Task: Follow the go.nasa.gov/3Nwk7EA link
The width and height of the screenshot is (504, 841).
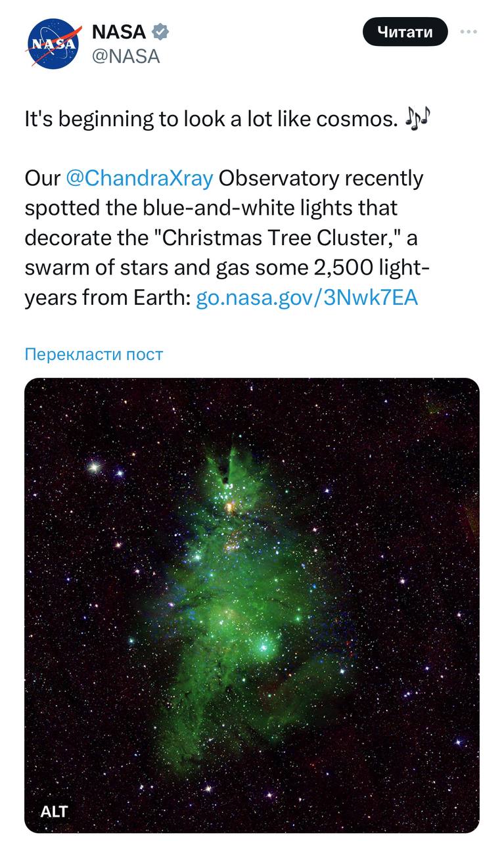Action: pyautogui.click(x=307, y=298)
